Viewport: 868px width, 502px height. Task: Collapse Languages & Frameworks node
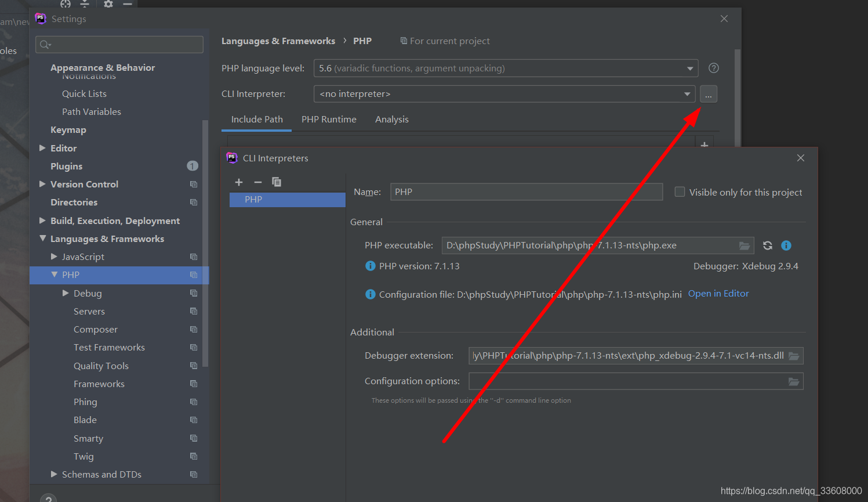(x=42, y=239)
